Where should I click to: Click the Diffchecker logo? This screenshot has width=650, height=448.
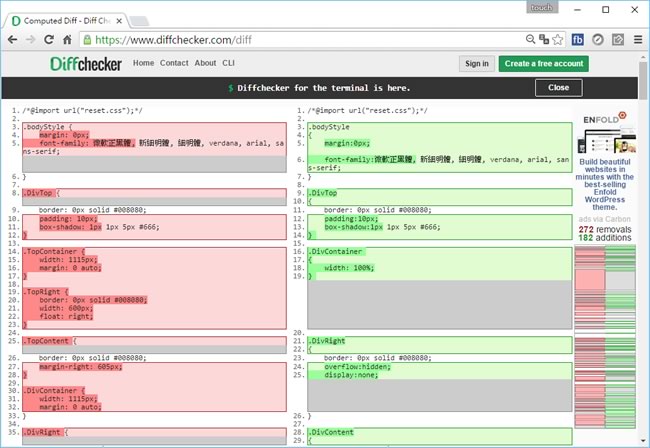[86, 63]
